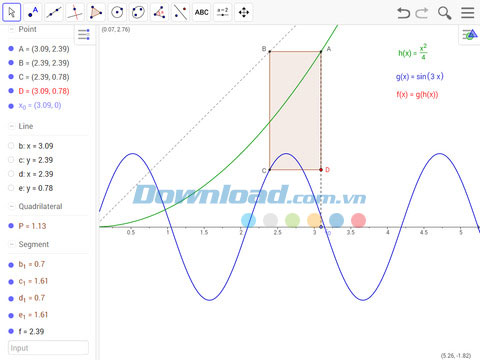Select the Move Graphics View tool
This screenshot has height=360, width=480.
click(244, 12)
